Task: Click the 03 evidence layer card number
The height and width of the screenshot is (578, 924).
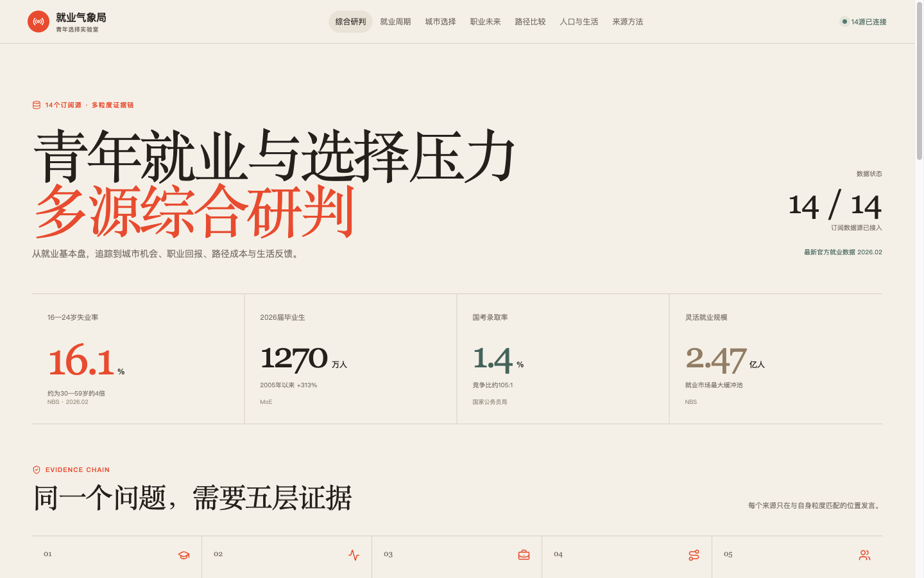Action: [388, 554]
